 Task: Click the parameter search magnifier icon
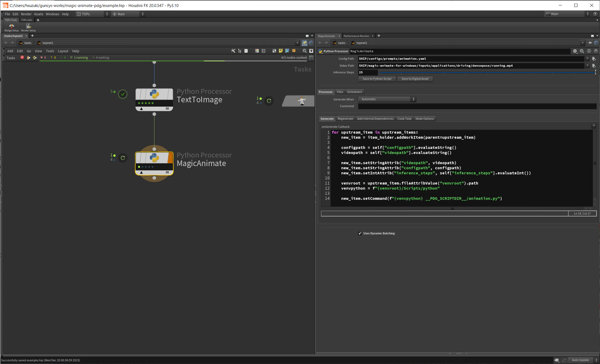(582, 51)
